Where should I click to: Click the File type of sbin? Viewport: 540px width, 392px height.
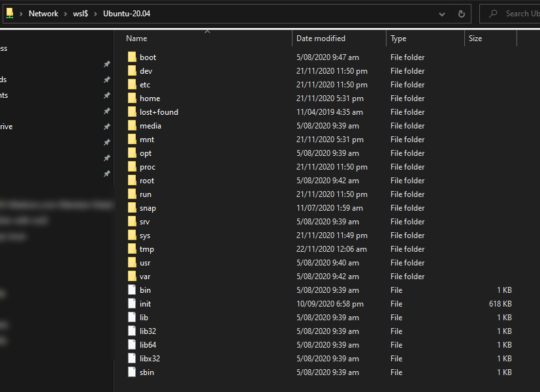(396, 372)
